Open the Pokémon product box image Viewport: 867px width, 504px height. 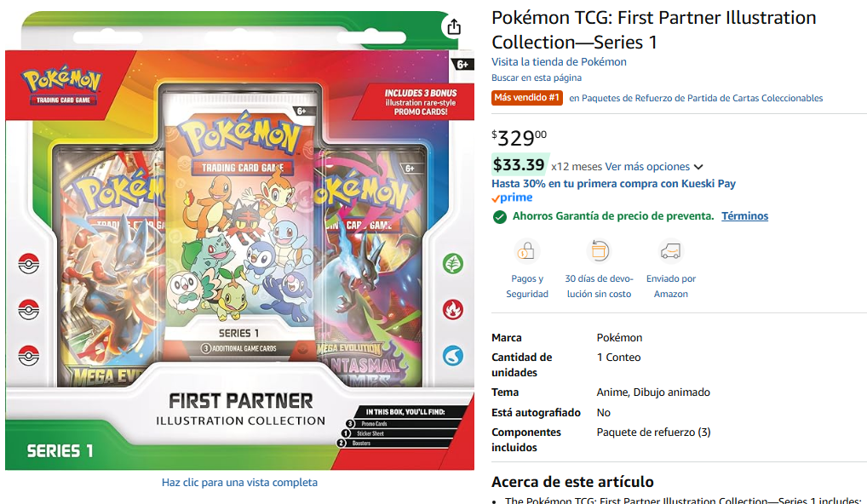[239, 240]
